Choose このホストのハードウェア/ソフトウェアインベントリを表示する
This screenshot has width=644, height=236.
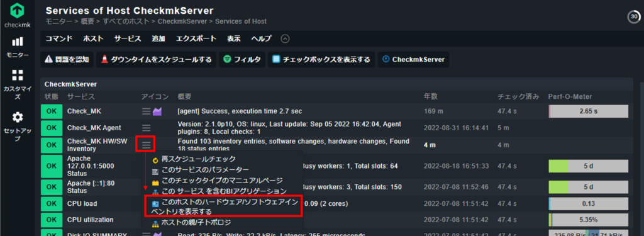(x=224, y=207)
